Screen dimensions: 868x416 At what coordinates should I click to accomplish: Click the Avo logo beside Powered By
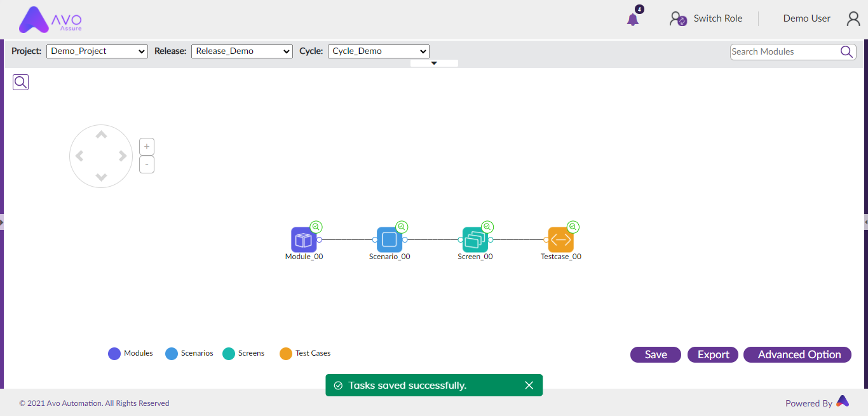[x=843, y=401]
